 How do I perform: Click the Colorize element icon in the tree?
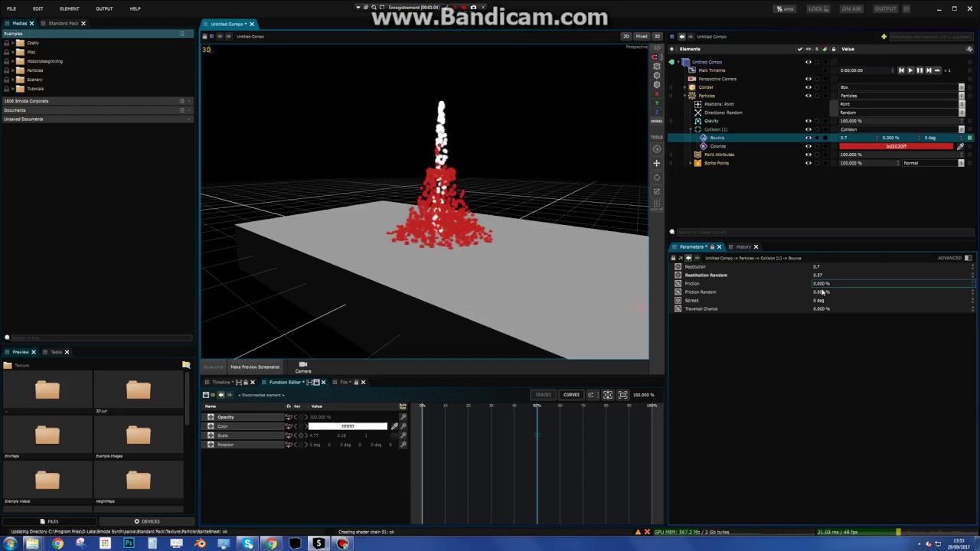click(704, 146)
